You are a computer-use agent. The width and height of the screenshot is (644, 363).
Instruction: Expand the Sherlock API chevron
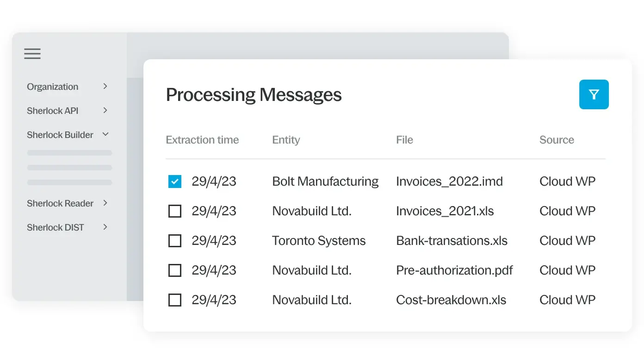[x=105, y=110]
